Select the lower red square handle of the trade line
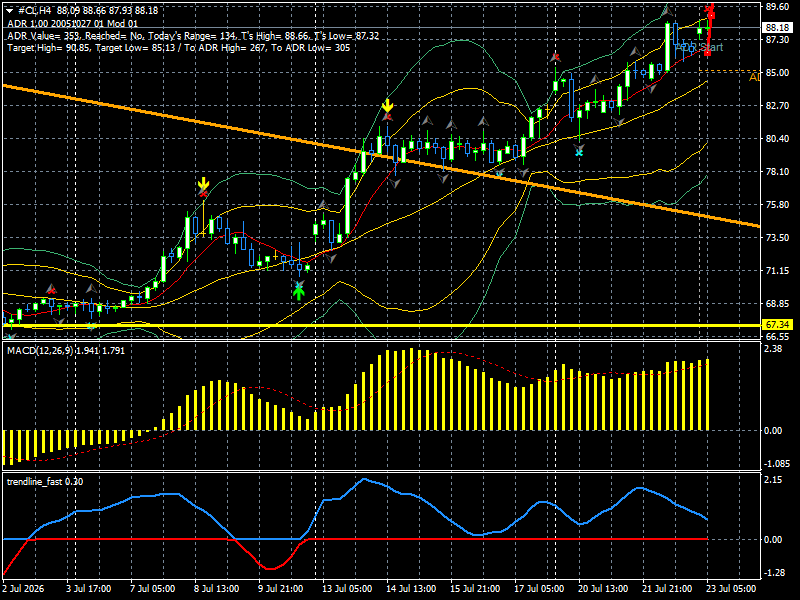 [707, 53]
